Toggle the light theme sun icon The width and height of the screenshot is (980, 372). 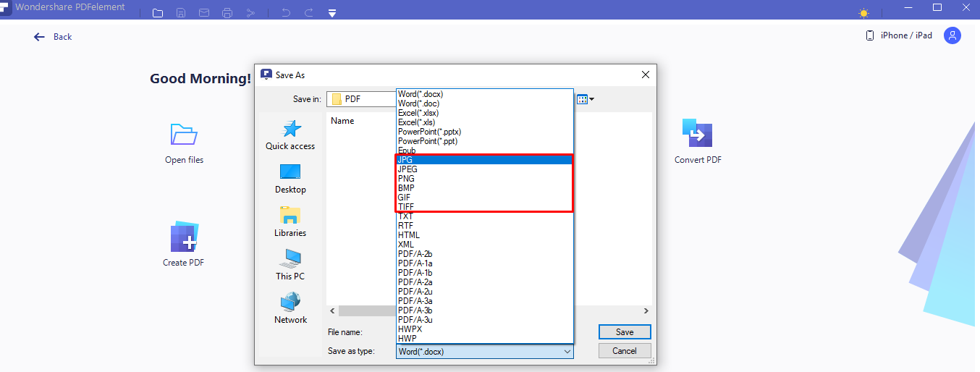[x=863, y=13]
